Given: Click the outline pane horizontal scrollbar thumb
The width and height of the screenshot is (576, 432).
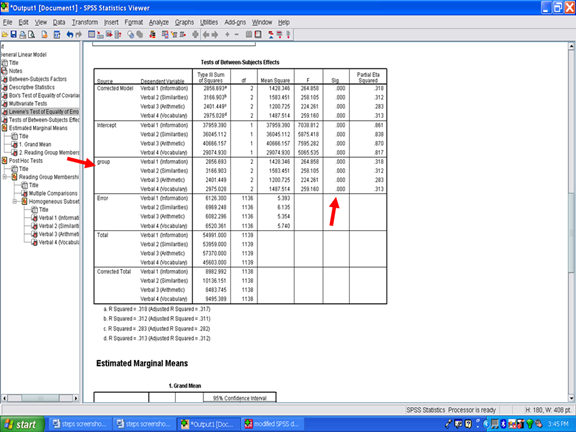Looking at the screenshot, I should pos(40,398).
